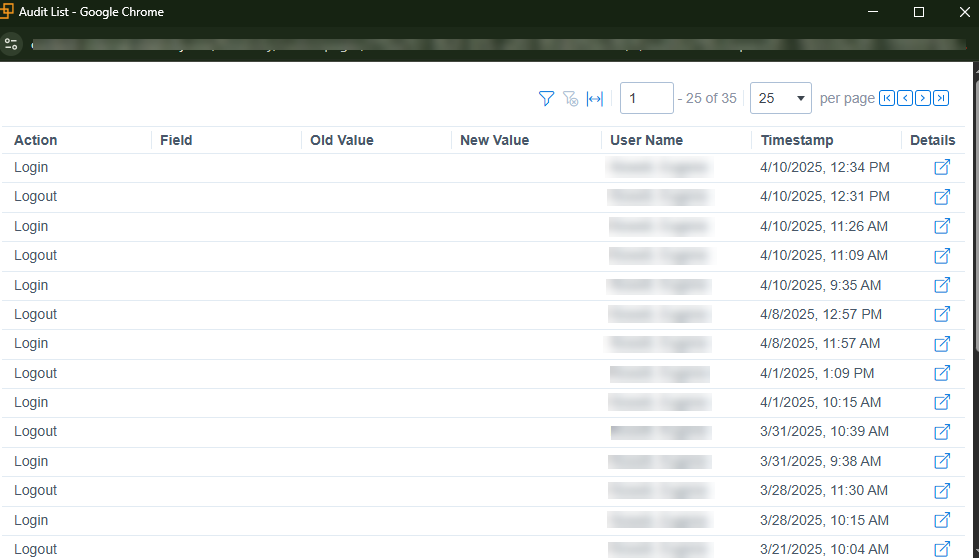
Task: Open details for 4/1/2025, 1:09 PM logout
Action: pyautogui.click(x=942, y=373)
